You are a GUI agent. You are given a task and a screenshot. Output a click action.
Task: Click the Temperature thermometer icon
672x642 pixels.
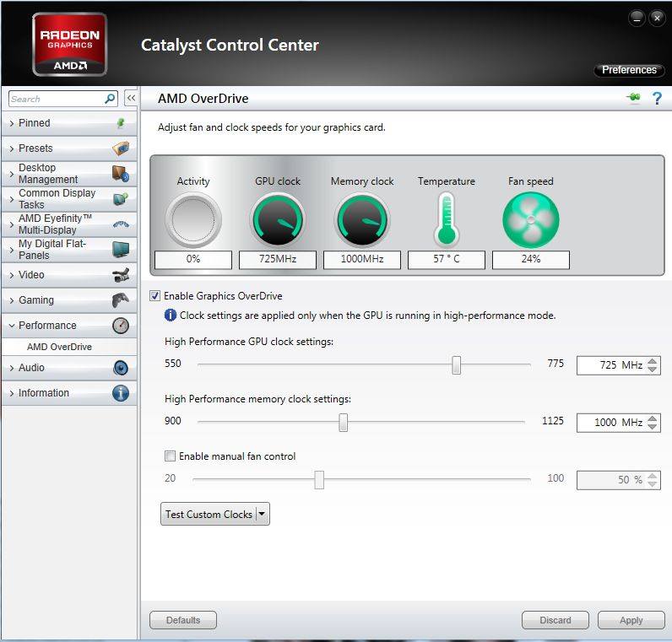447,218
